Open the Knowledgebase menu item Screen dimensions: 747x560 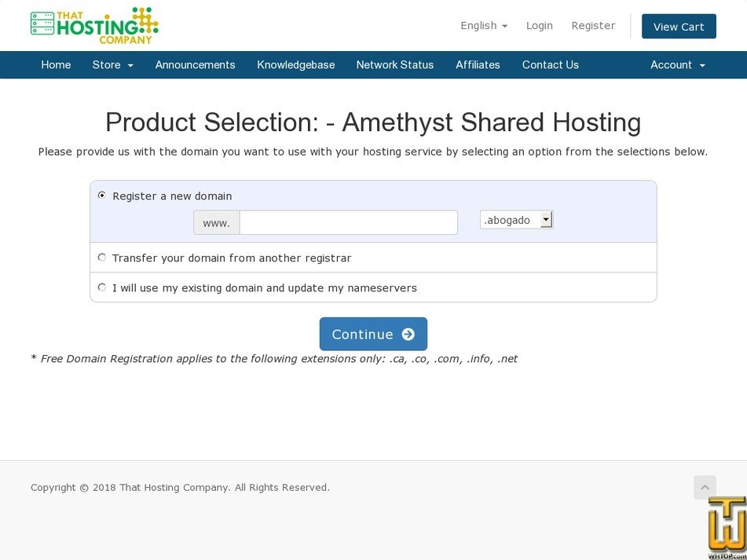pyautogui.click(x=296, y=65)
